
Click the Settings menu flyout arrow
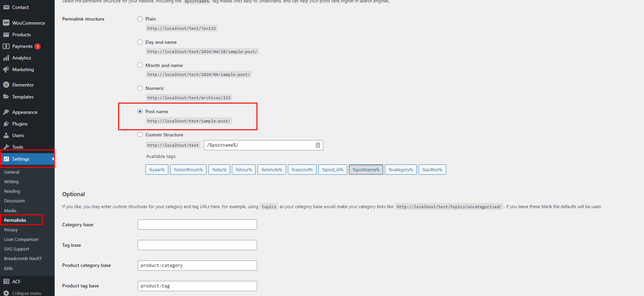pos(53,159)
